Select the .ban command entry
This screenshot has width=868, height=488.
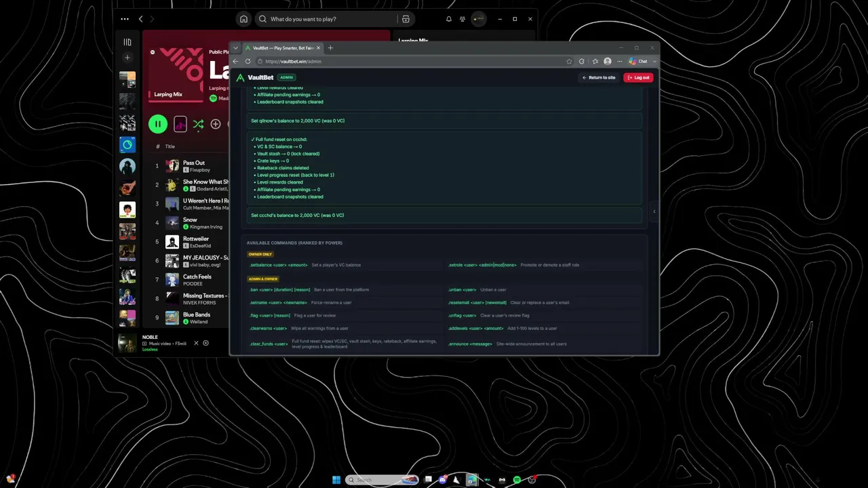(x=345, y=289)
